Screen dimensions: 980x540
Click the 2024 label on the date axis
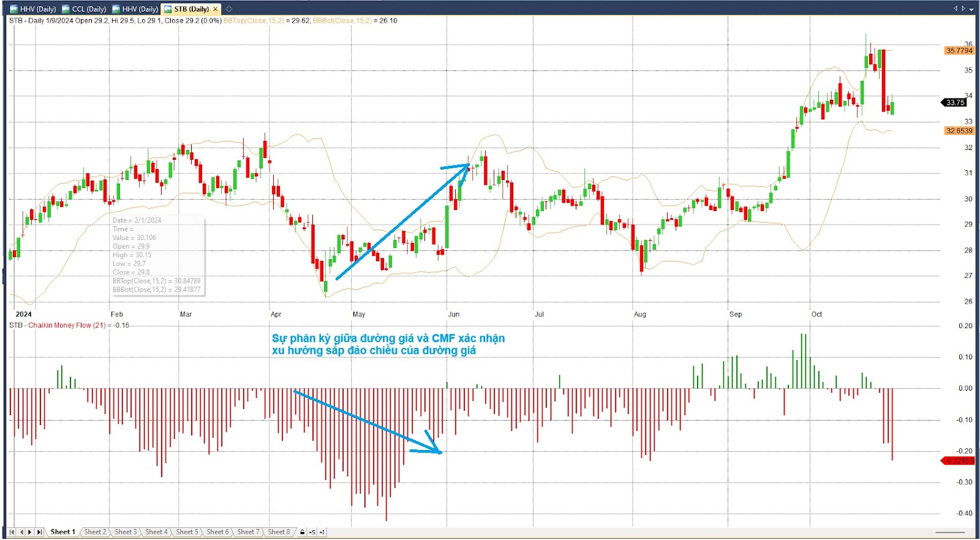[x=23, y=314]
